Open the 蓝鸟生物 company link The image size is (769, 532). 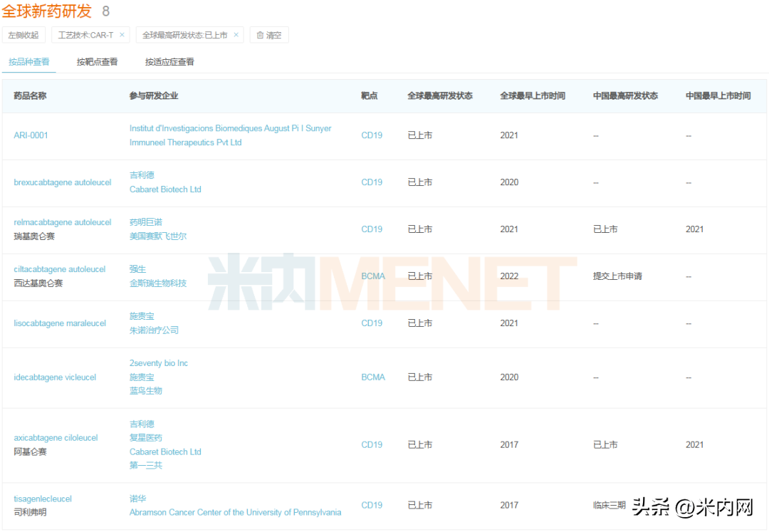click(x=146, y=391)
